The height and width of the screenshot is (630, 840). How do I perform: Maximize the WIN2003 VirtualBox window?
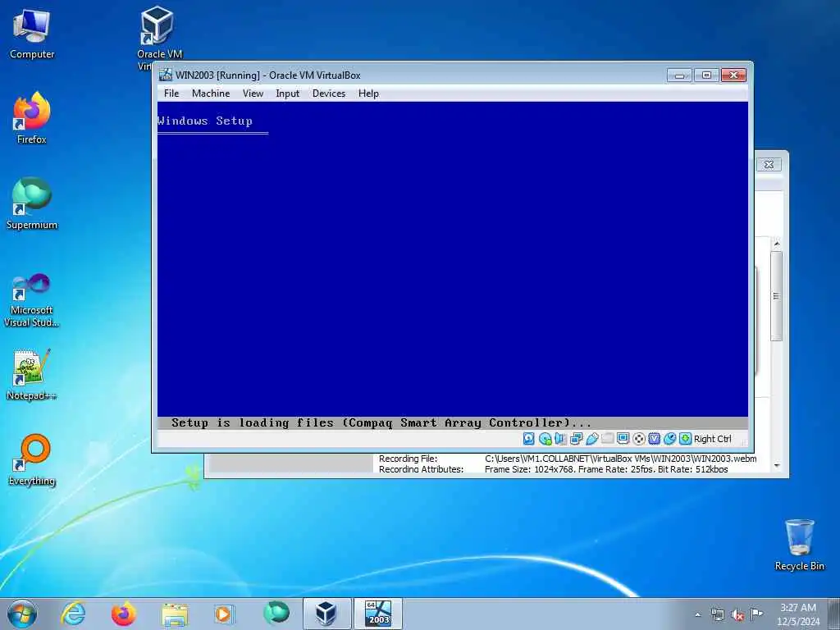click(706, 75)
